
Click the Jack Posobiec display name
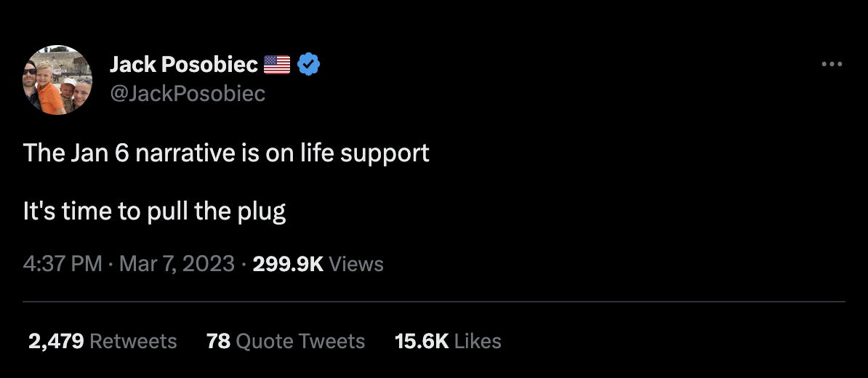pos(184,65)
